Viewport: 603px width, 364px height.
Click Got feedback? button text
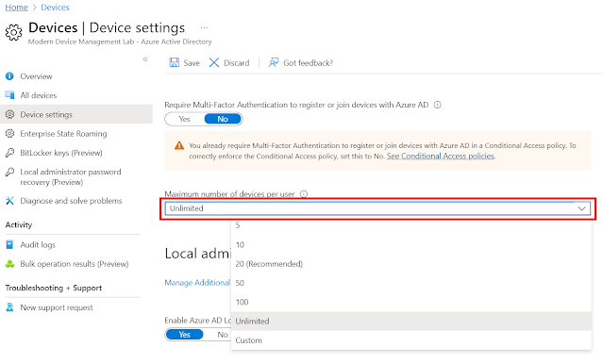[x=308, y=63]
